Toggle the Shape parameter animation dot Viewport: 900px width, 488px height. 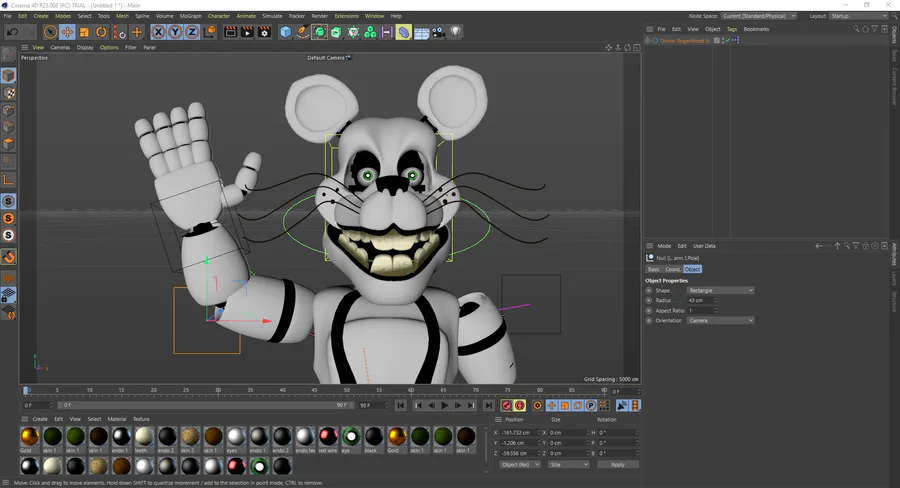coord(649,291)
